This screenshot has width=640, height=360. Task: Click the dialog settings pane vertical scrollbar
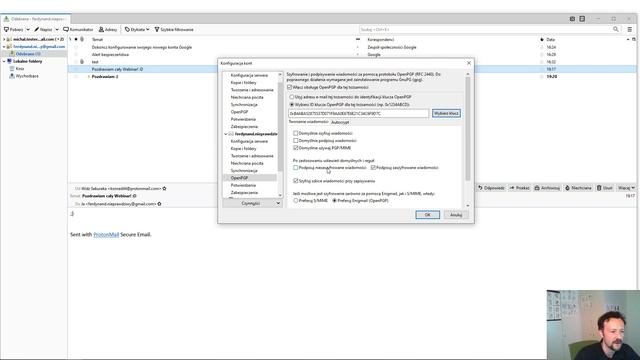[x=468, y=129]
